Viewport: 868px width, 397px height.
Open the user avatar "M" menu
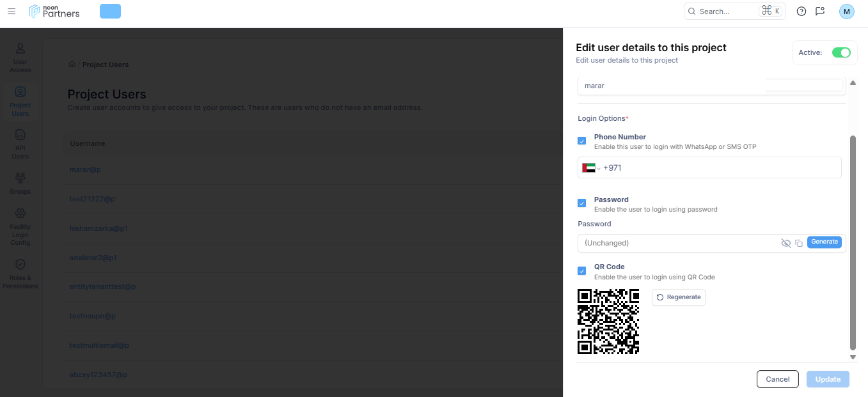click(847, 12)
